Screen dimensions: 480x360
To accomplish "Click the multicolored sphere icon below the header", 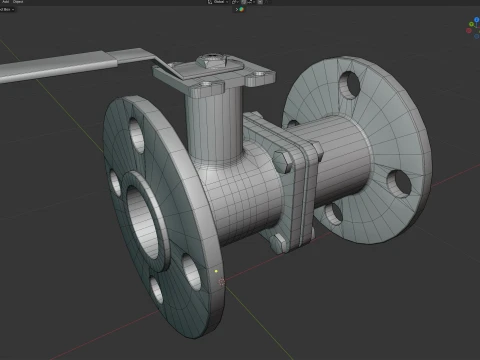I will tap(241, 9).
